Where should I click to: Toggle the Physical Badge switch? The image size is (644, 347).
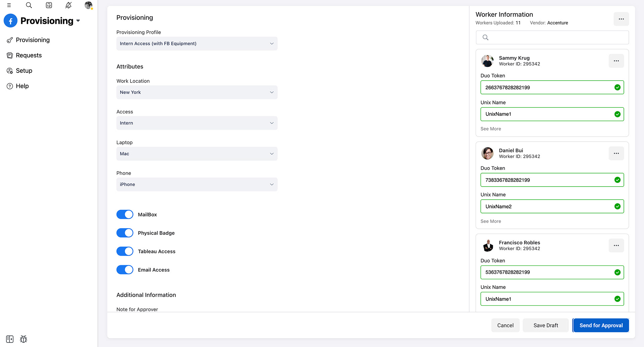(125, 233)
